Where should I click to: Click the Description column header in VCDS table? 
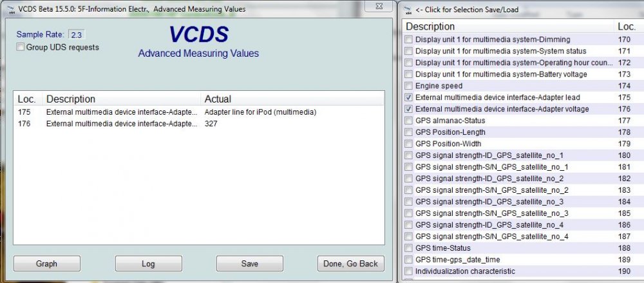[122, 99]
